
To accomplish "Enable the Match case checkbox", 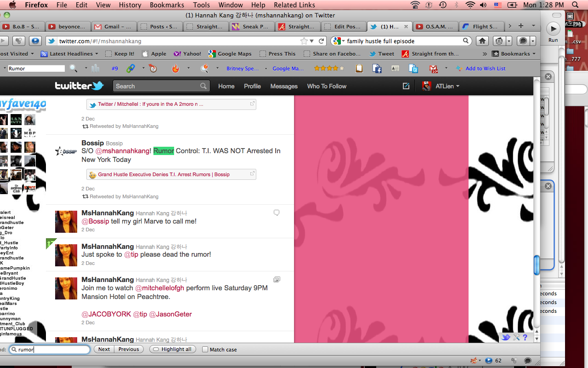I will pyautogui.click(x=205, y=350).
